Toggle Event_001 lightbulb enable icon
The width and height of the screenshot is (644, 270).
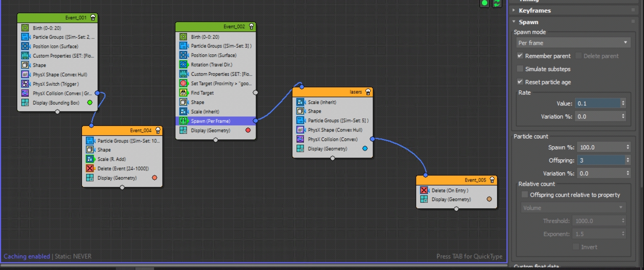click(x=93, y=18)
